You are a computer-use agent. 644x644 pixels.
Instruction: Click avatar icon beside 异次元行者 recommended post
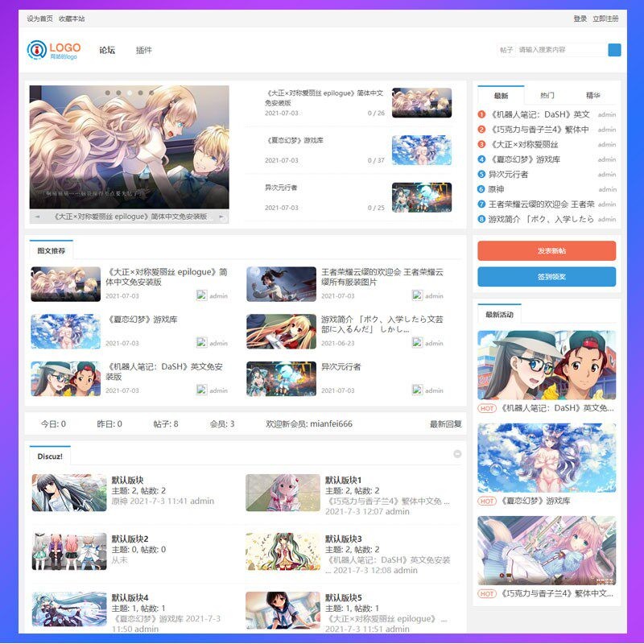click(x=417, y=390)
